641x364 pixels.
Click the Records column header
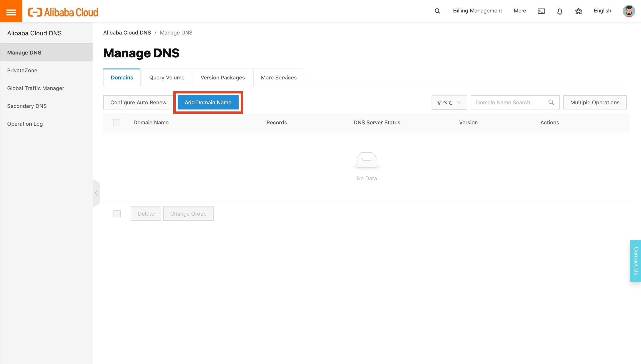[276, 123]
